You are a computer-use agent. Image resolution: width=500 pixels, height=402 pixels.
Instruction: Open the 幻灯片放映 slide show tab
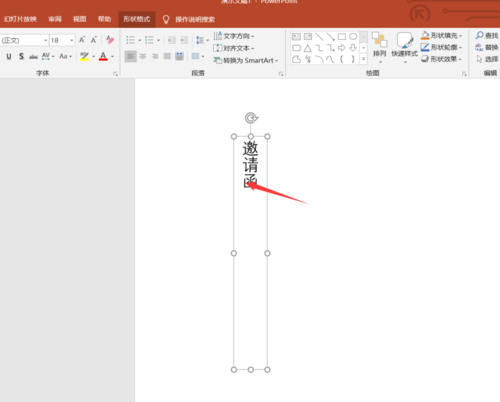[x=20, y=19]
